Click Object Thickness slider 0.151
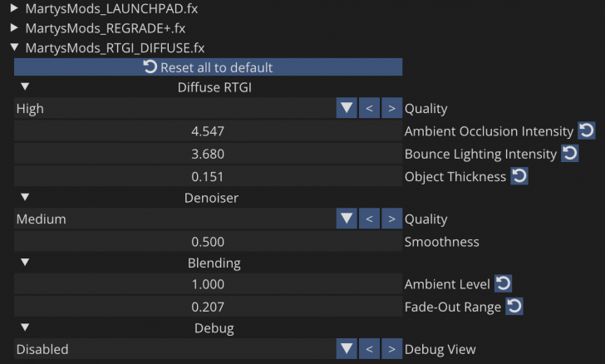Image resolution: width=605 pixels, height=364 pixels. coord(208,176)
